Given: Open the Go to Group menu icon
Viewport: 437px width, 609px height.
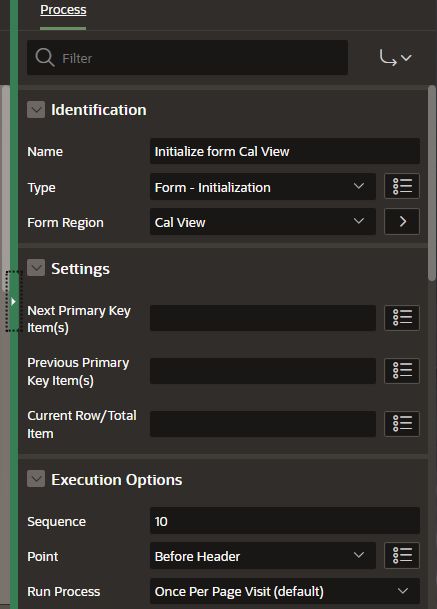Looking at the screenshot, I should [395, 58].
